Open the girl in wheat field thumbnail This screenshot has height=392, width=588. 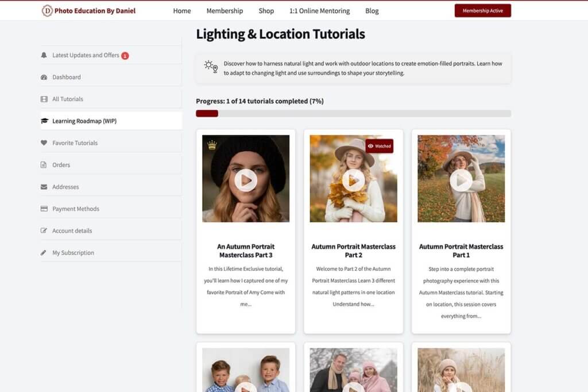(x=461, y=370)
